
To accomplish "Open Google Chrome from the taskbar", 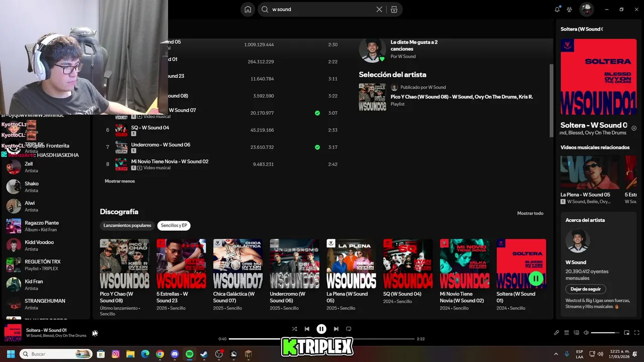I will [x=160, y=354].
